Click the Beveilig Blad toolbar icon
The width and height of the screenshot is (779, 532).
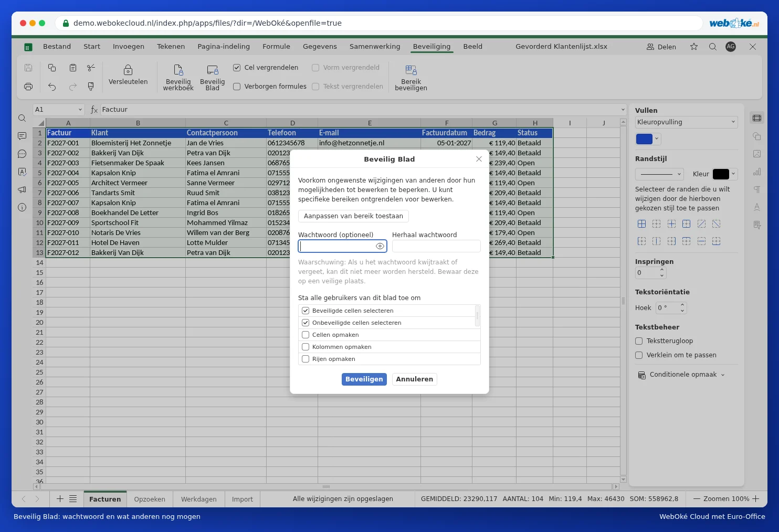(x=212, y=70)
